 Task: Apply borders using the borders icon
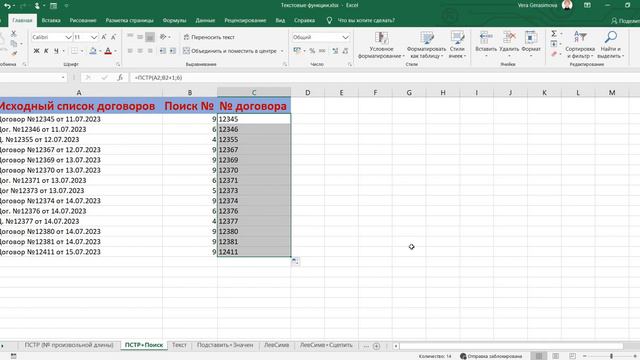tap(74, 51)
